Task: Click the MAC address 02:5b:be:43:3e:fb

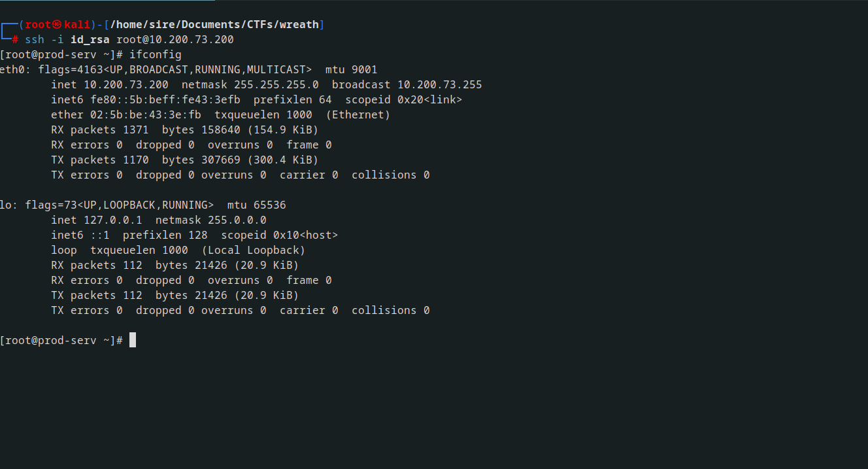Action: (146, 115)
